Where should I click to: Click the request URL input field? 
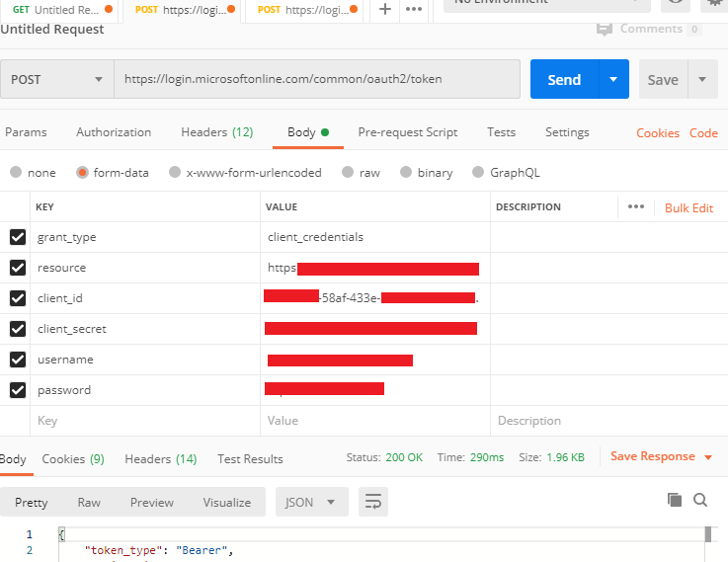coord(316,79)
